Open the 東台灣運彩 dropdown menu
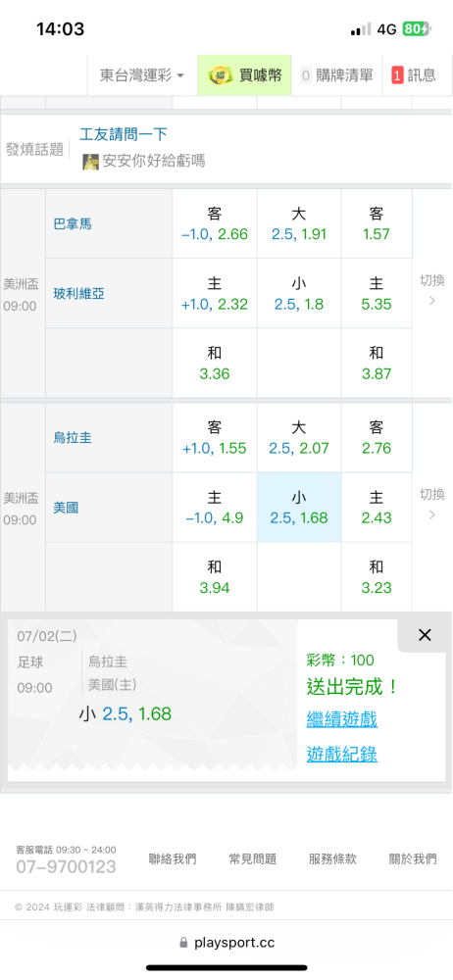Image resolution: width=453 pixels, height=980 pixels. point(142,75)
